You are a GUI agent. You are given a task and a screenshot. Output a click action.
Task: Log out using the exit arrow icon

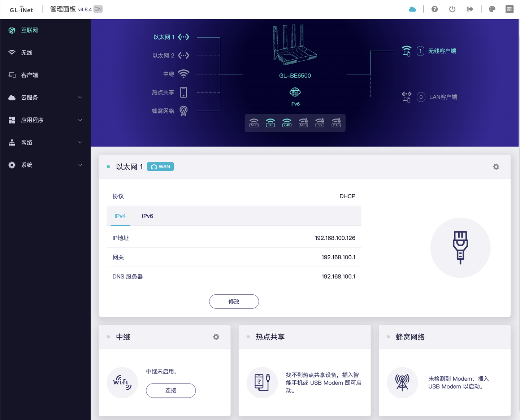(x=470, y=9)
